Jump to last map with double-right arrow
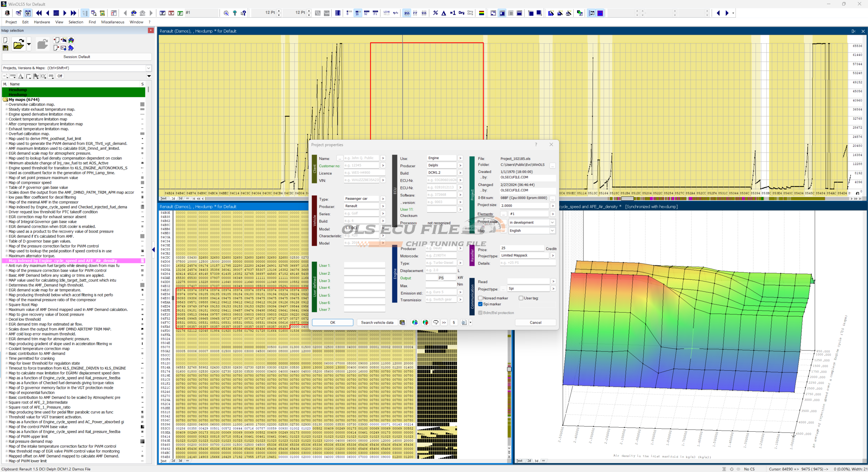Screen dimensions: 868x472 74,13
